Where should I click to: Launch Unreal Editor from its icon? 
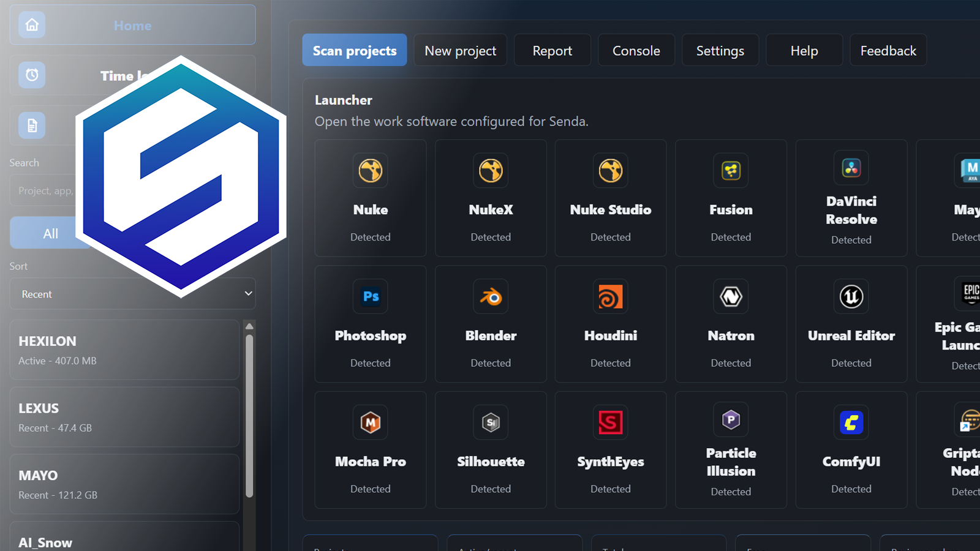pos(851,296)
